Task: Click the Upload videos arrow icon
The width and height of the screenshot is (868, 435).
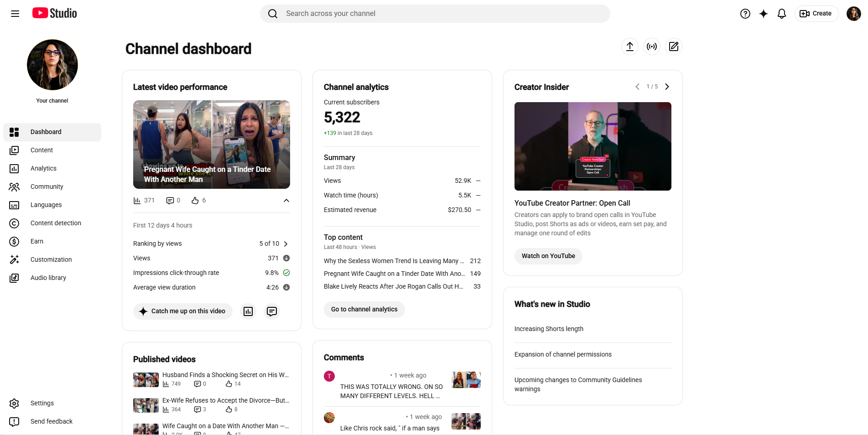Action: [630, 47]
